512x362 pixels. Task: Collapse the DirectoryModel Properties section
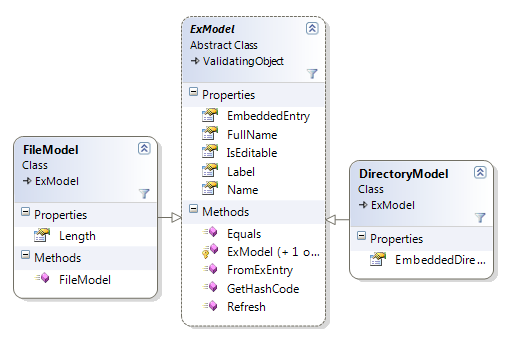[x=361, y=236]
